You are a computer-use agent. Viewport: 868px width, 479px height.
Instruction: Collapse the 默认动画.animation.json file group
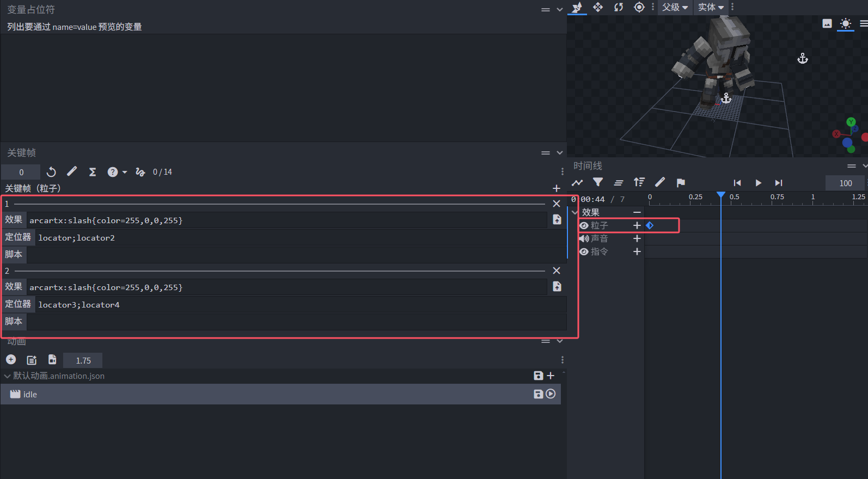7,376
